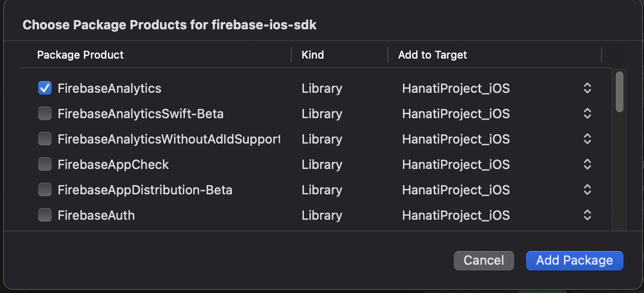
Task: Select the FirebaseAuth row name
Action: pos(96,215)
